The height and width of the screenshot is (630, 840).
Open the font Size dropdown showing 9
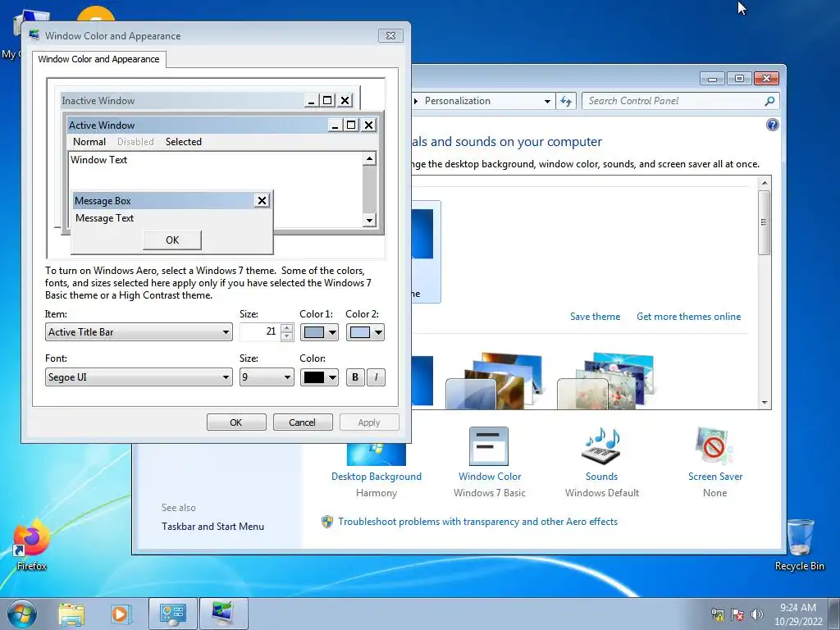(x=267, y=377)
